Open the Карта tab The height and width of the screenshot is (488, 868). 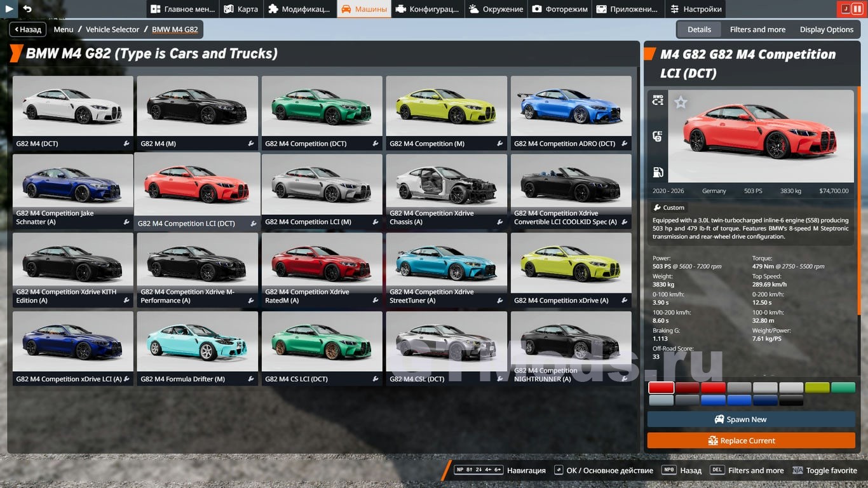(241, 9)
